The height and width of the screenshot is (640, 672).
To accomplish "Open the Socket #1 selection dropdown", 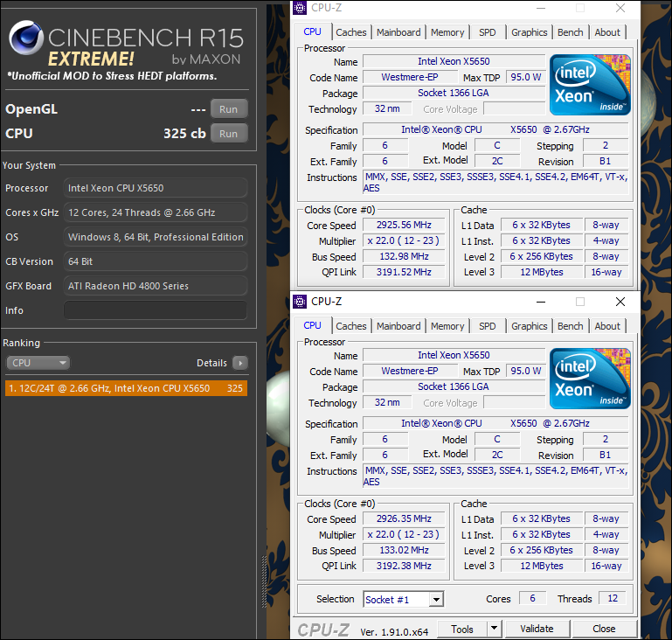I will 403,599.
